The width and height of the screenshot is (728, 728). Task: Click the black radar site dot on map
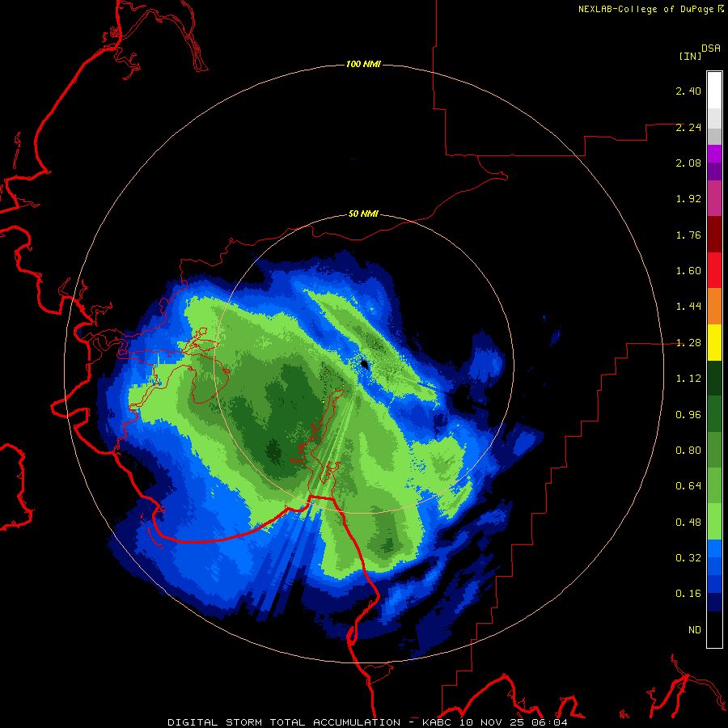[x=364, y=364]
